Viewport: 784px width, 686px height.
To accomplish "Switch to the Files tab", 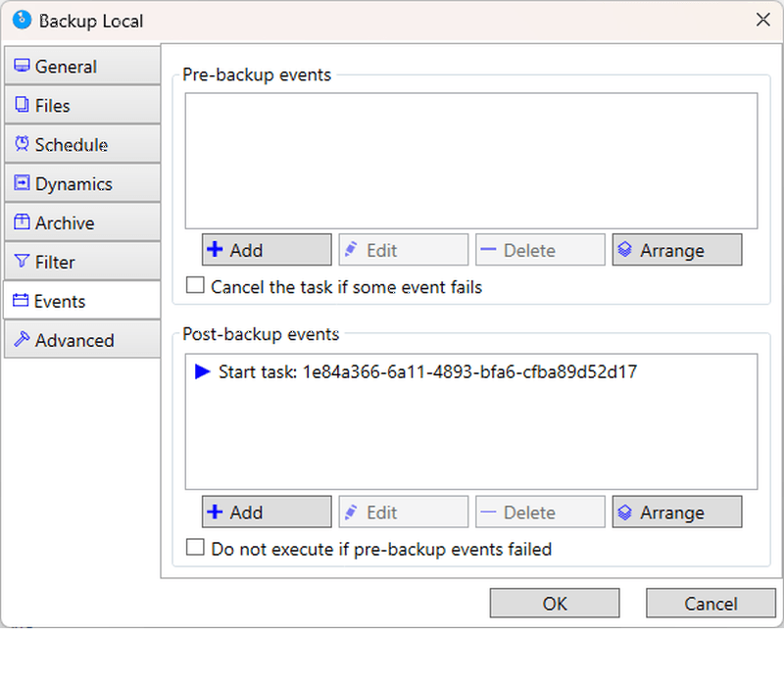I will (x=82, y=105).
